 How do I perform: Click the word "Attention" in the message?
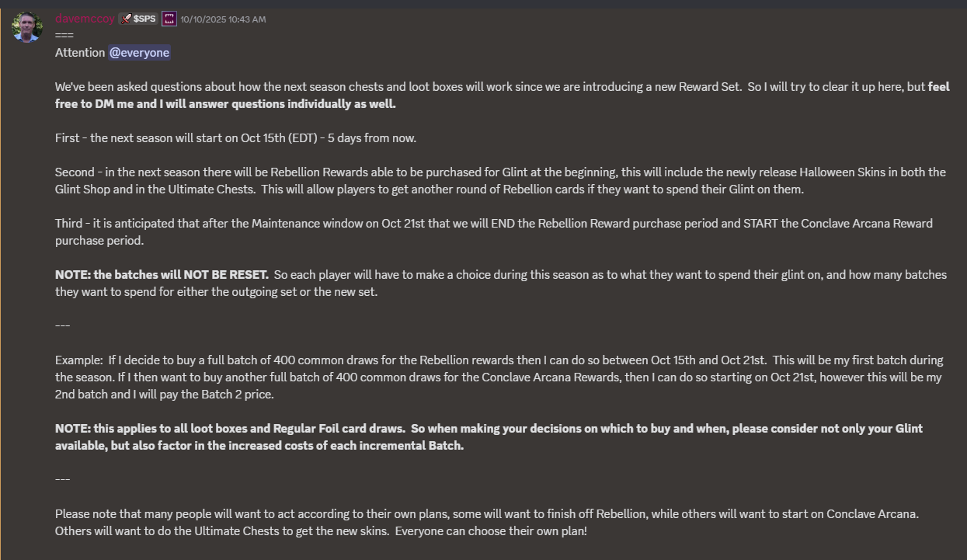pos(80,53)
